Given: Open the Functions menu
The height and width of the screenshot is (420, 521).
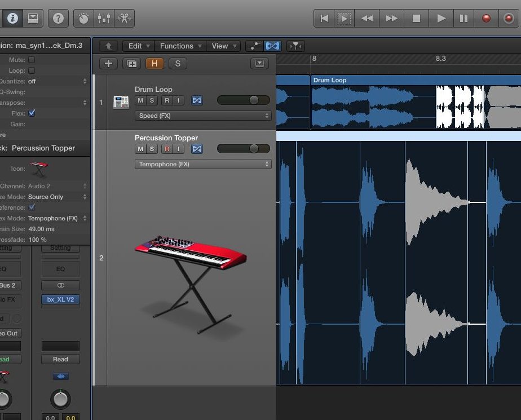Looking at the screenshot, I should [180, 46].
